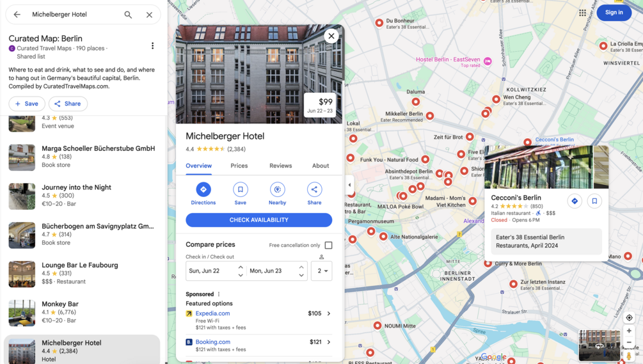
Task: Click the Alte Nationalgalerie map pin
Action: [x=383, y=237]
